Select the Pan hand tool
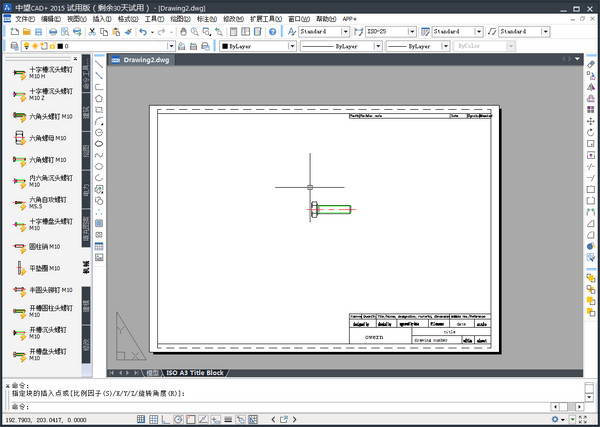 point(183,32)
